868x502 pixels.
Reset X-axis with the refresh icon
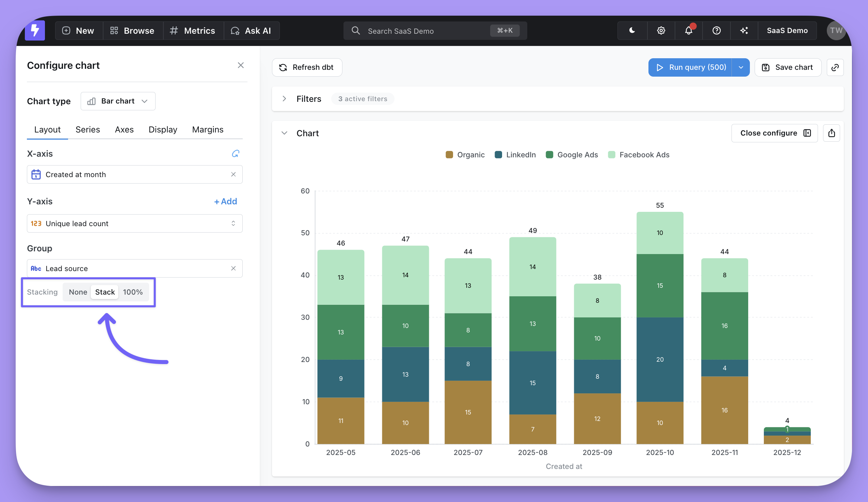click(x=236, y=154)
